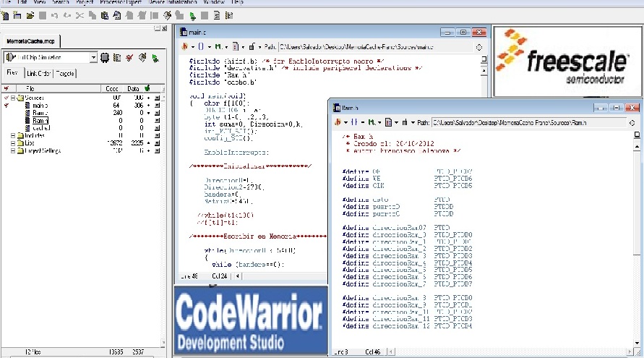The image size is (644, 358).
Task: Click the main.c file icon in project tree
Action: point(27,105)
